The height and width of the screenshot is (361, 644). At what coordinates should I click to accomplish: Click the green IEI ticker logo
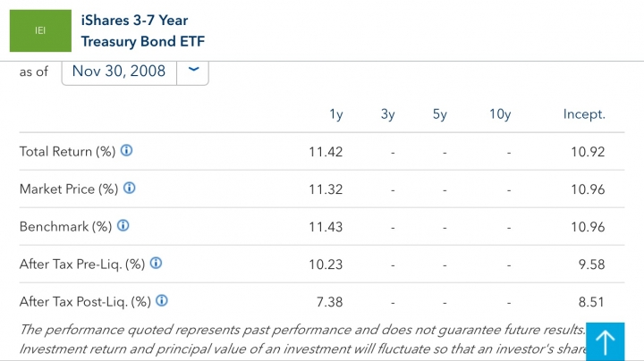[x=40, y=30]
